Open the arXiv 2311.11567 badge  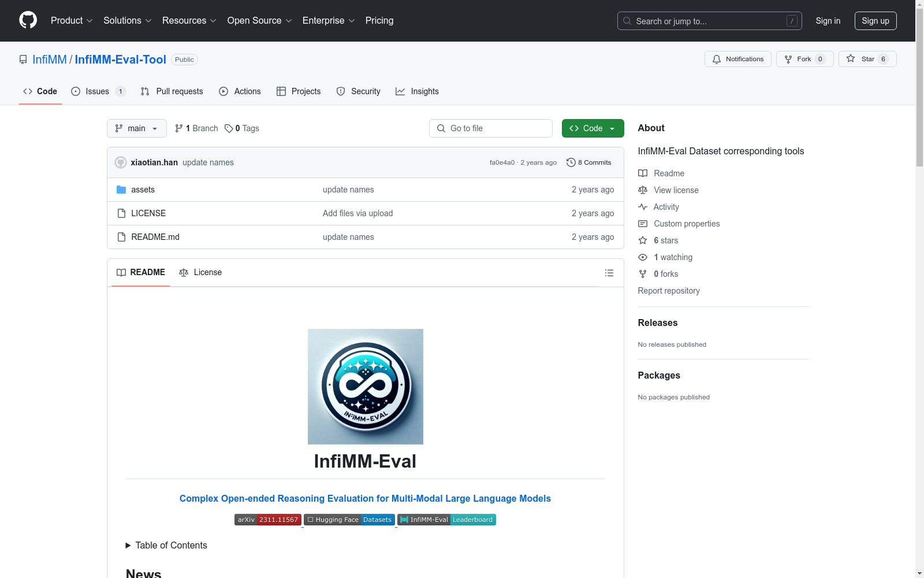268,520
